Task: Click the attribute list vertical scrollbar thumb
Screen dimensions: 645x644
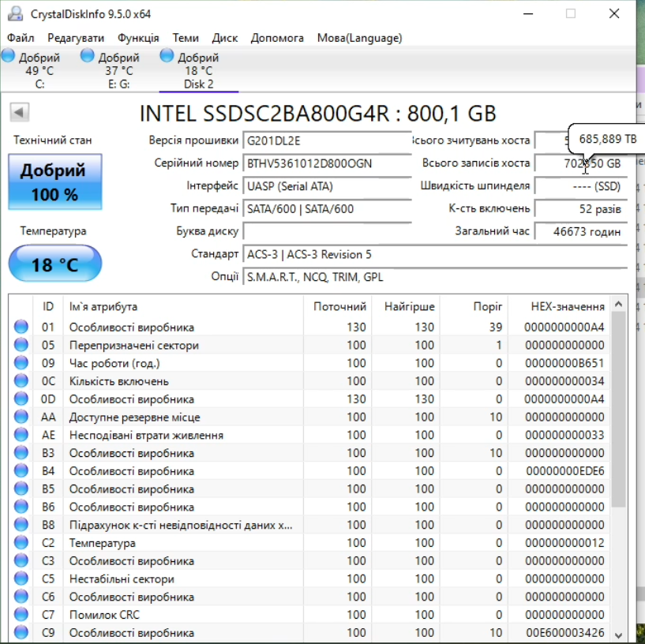Action: click(x=618, y=409)
